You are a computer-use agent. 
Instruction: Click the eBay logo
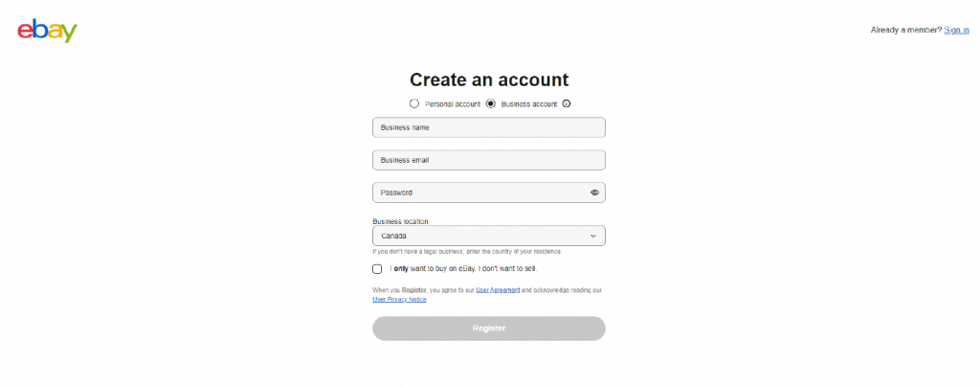[48, 31]
